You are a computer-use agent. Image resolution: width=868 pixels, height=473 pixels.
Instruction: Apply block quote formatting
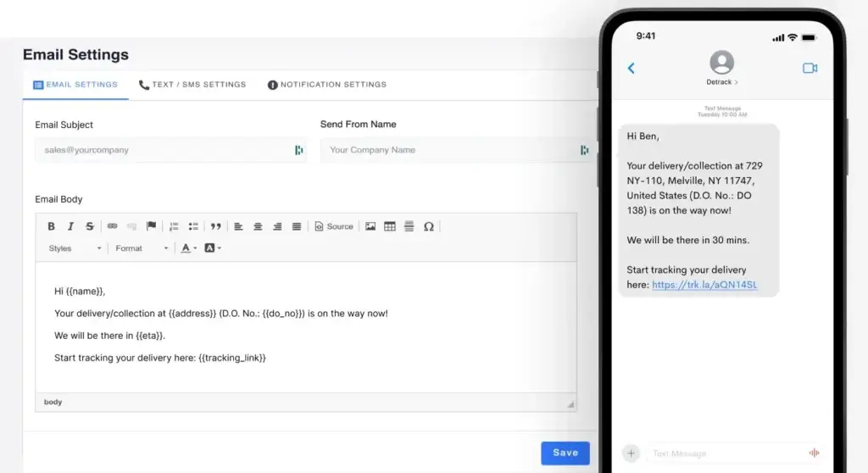tap(216, 226)
